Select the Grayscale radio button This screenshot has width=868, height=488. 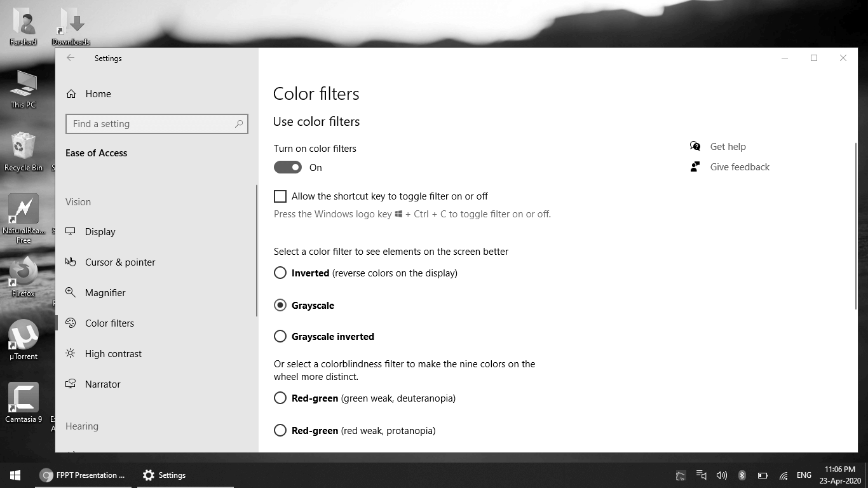pyautogui.click(x=280, y=305)
